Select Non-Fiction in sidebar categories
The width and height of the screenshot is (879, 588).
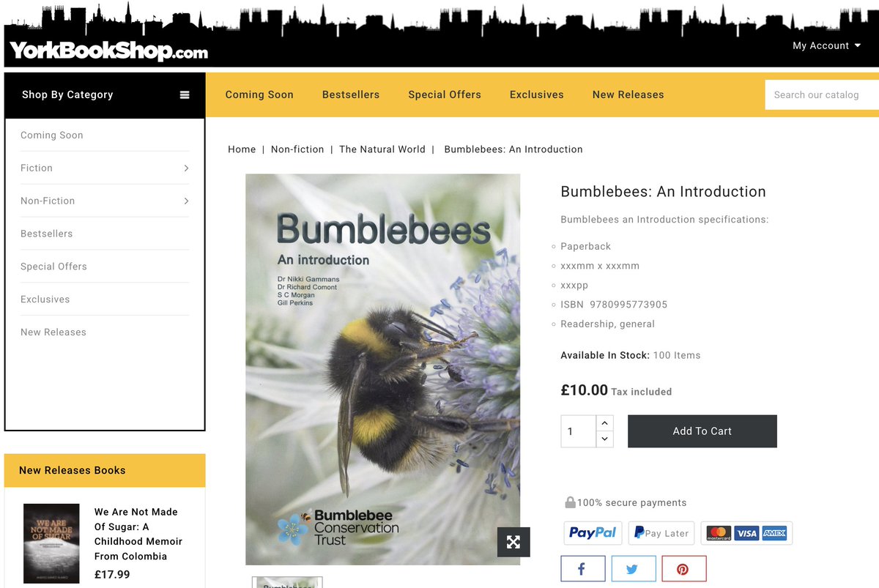(x=48, y=201)
